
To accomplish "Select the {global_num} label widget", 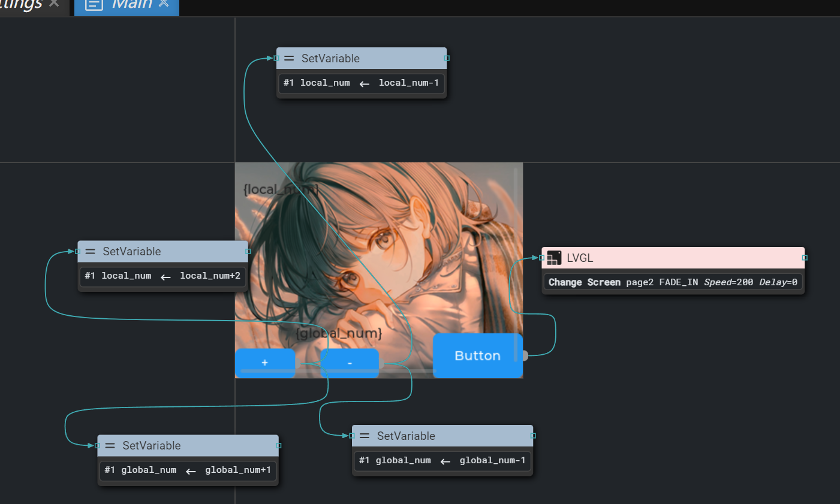I will [x=339, y=333].
